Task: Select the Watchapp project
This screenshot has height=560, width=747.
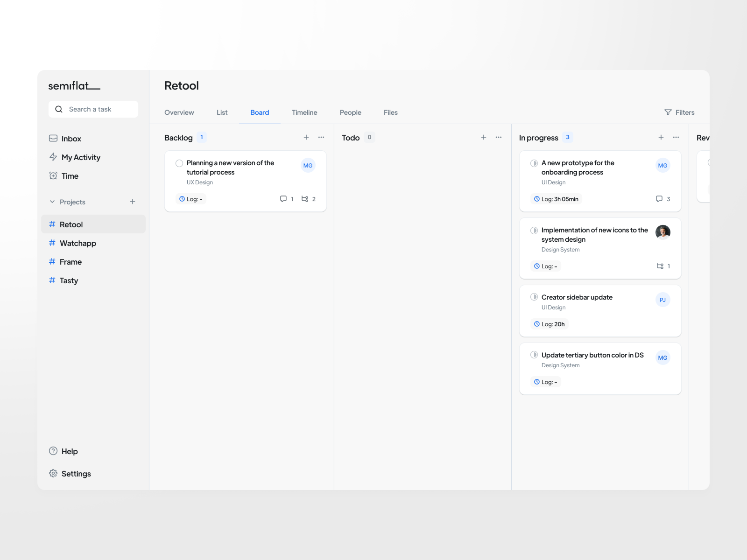Action: pos(78,243)
